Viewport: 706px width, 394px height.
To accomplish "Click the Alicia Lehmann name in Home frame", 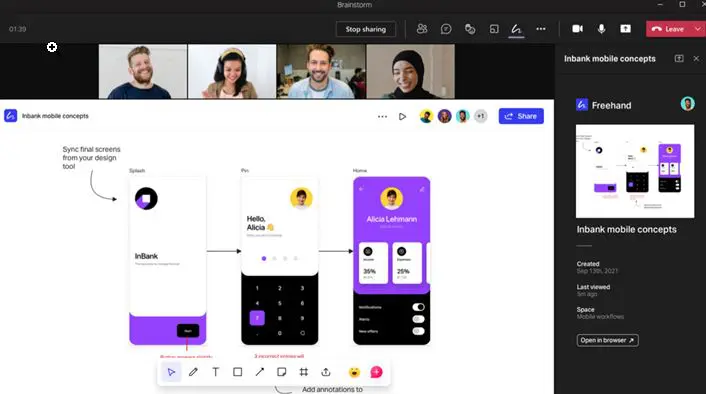I will point(392,219).
